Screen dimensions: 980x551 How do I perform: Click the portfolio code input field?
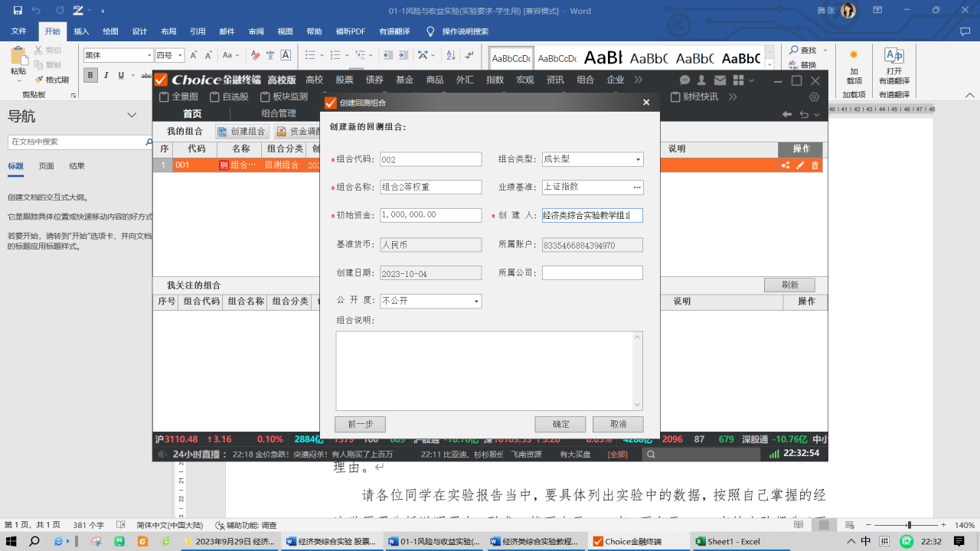tap(431, 159)
